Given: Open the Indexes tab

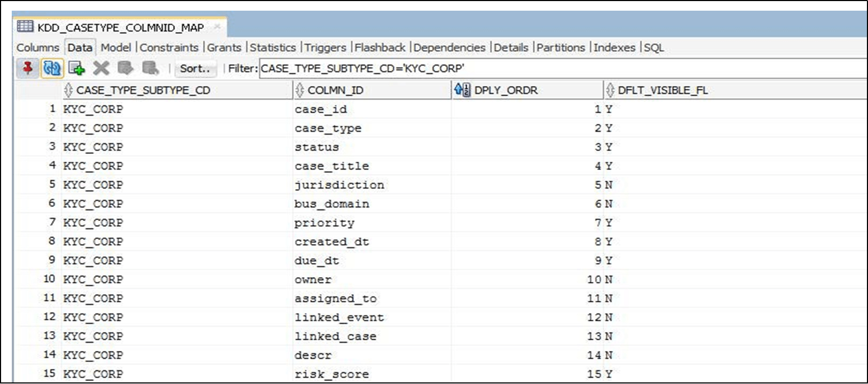Looking at the screenshot, I should tap(614, 48).
